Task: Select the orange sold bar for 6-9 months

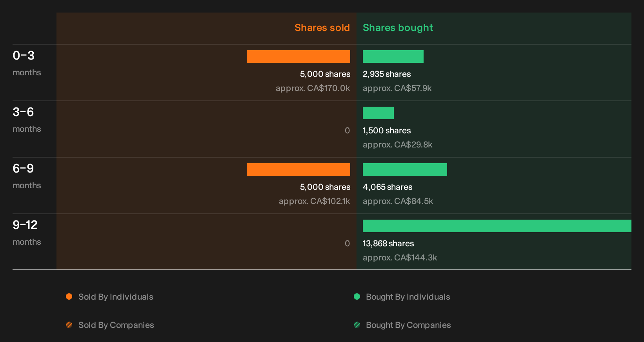Action: [298, 169]
